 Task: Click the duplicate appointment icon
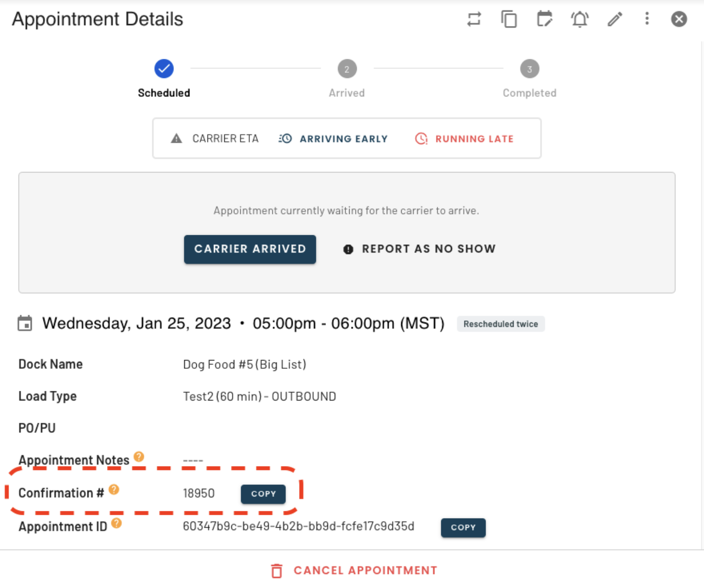coord(509,19)
